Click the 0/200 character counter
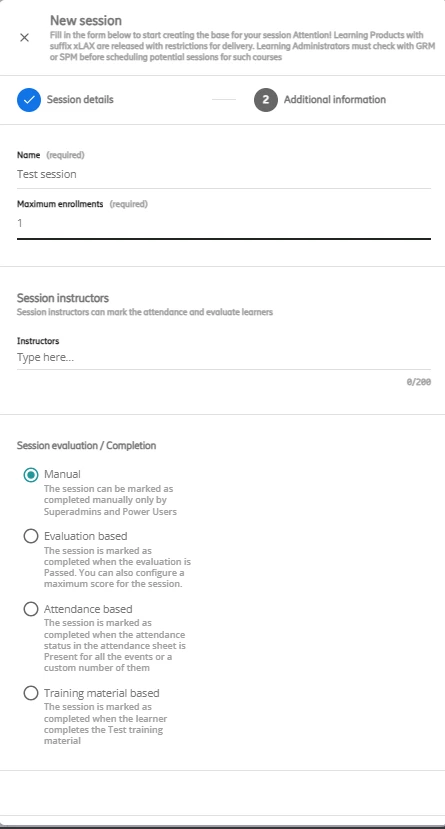Screen dimensions: 445x829 (419, 381)
